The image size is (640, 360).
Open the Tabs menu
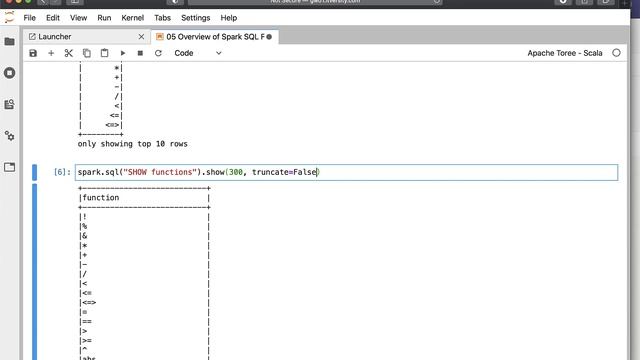(162, 18)
